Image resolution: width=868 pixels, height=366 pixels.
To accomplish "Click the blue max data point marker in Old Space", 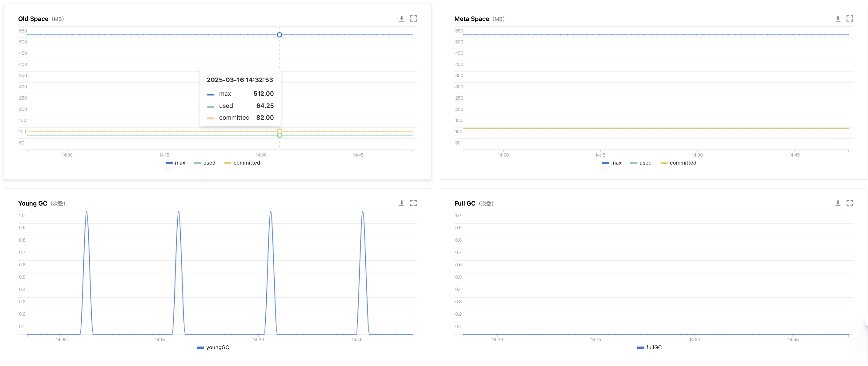I will click(279, 35).
